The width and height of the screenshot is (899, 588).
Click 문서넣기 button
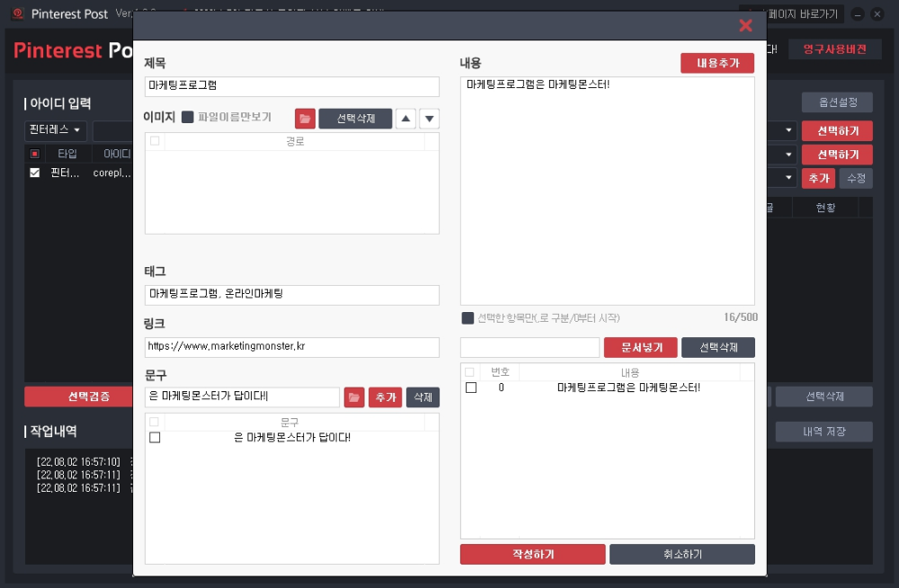pos(640,347)
